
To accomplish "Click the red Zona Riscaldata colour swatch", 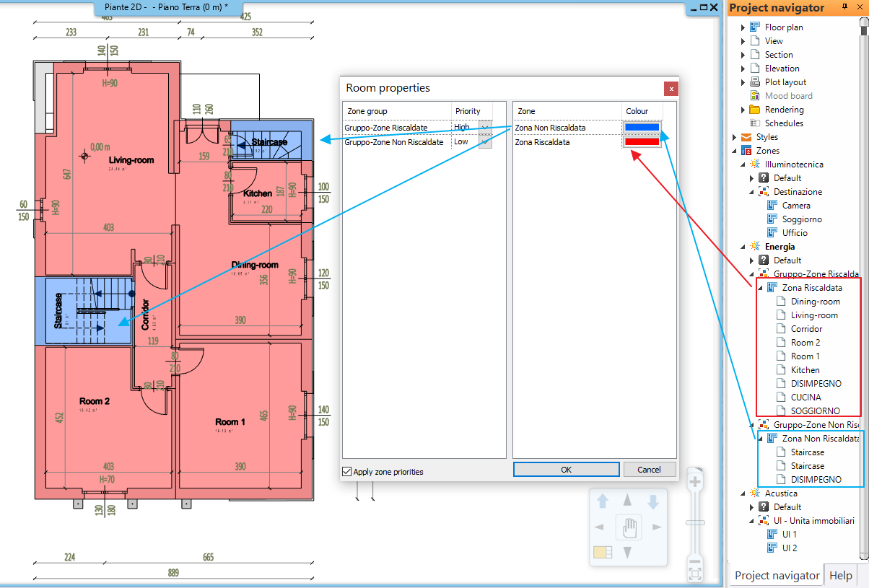I will [x=642, y=142].
